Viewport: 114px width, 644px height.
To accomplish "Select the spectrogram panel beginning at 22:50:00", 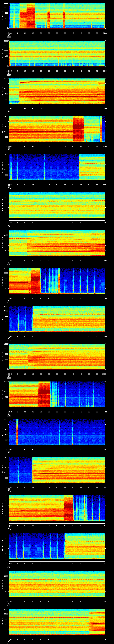I will pos(57,16).
